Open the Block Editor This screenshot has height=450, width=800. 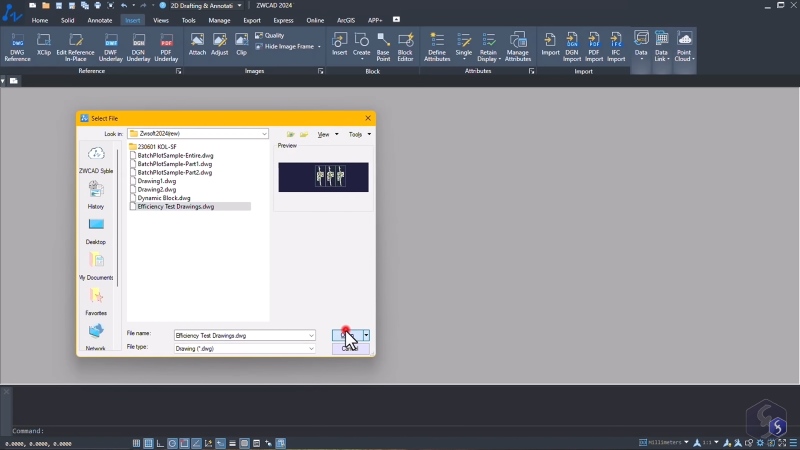[405, 47]
